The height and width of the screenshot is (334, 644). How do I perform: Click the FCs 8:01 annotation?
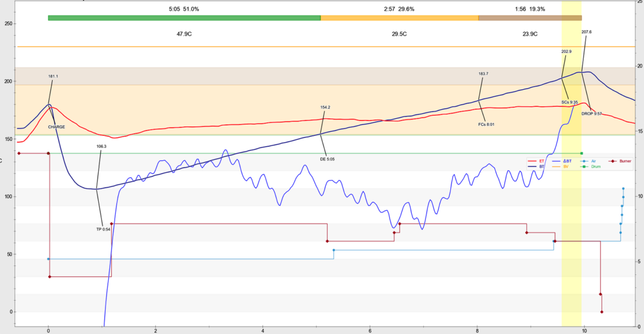coord(486,125)
